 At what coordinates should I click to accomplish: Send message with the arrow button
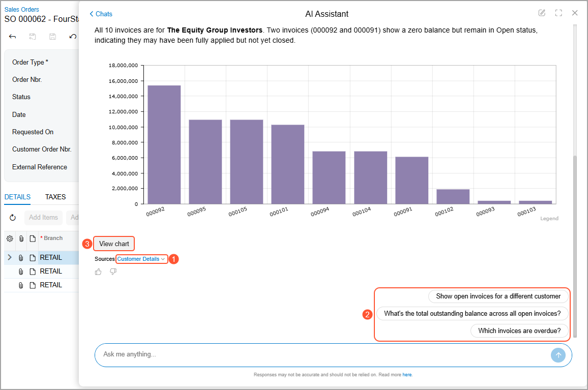tap(558, 355)
